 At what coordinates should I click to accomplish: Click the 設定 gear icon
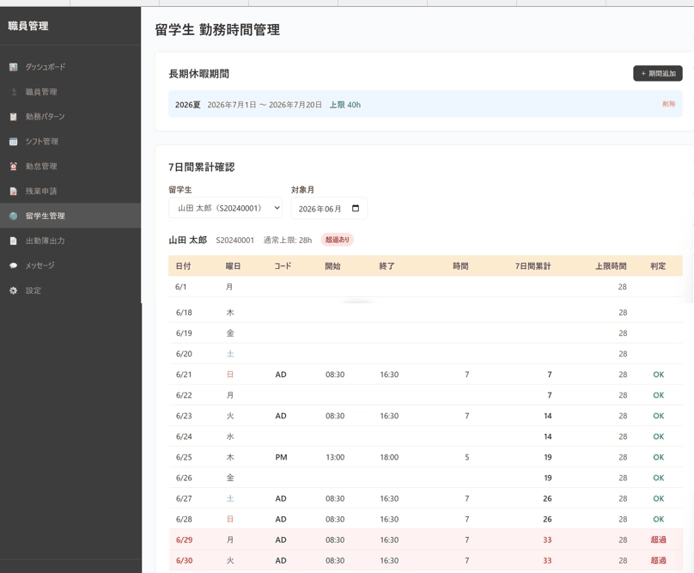pos(13,291)
